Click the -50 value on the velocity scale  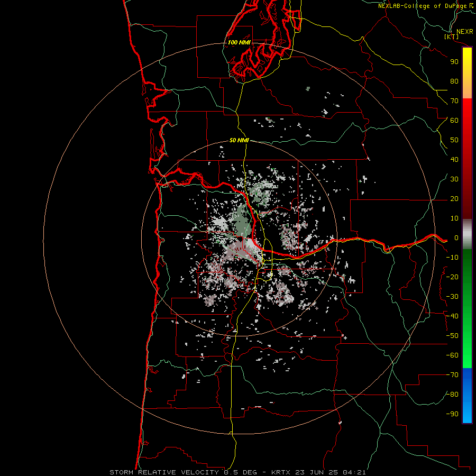tap(452, 336)
